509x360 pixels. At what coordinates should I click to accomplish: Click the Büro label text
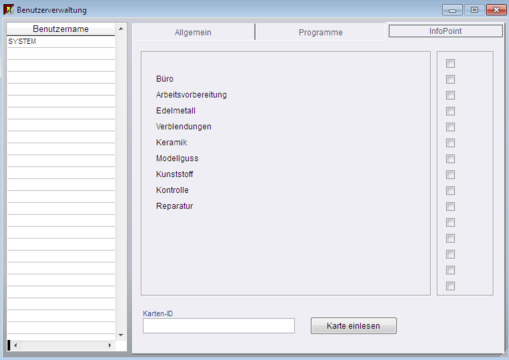(x=165, y=79)
